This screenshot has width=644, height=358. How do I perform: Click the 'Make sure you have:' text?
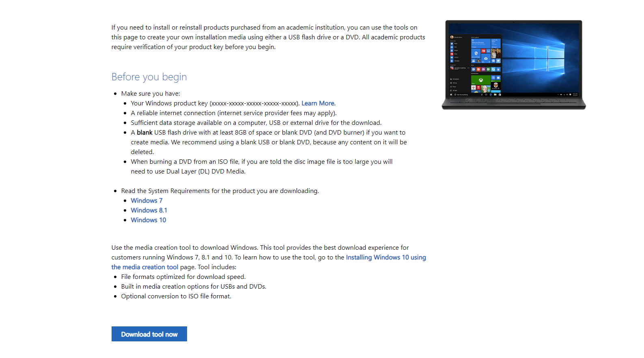coord(151,94)
